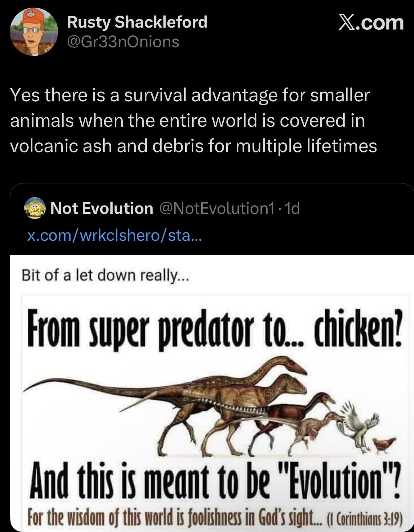Image resolution: width=414 pixels, height=532 pixels.
Task: Click the X.com logo watermark
Action: (371, 23)
